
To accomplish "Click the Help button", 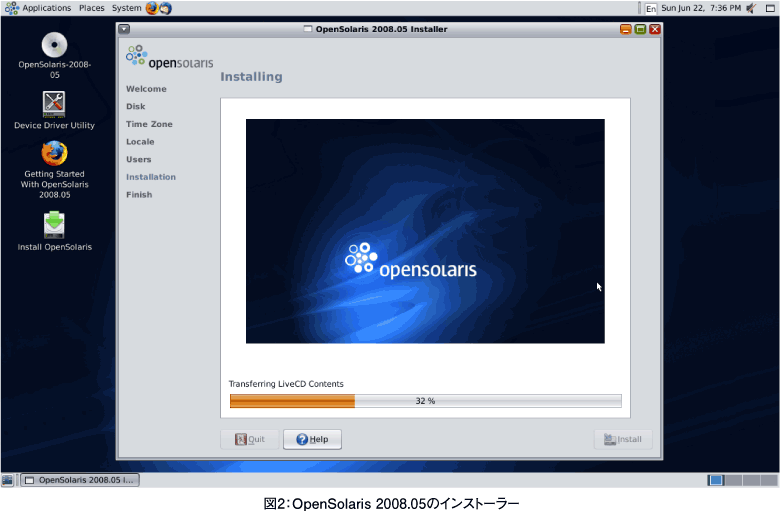I will coord(312,439).
